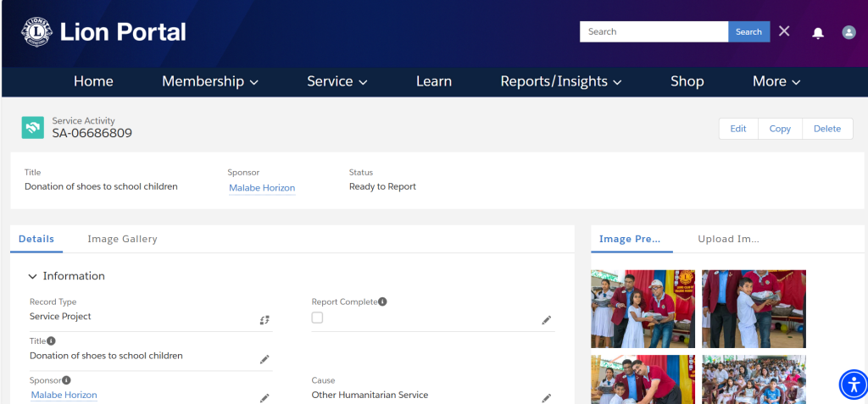Go to the Home page
The height and width of the screenshot is (404, 868).
93,81
